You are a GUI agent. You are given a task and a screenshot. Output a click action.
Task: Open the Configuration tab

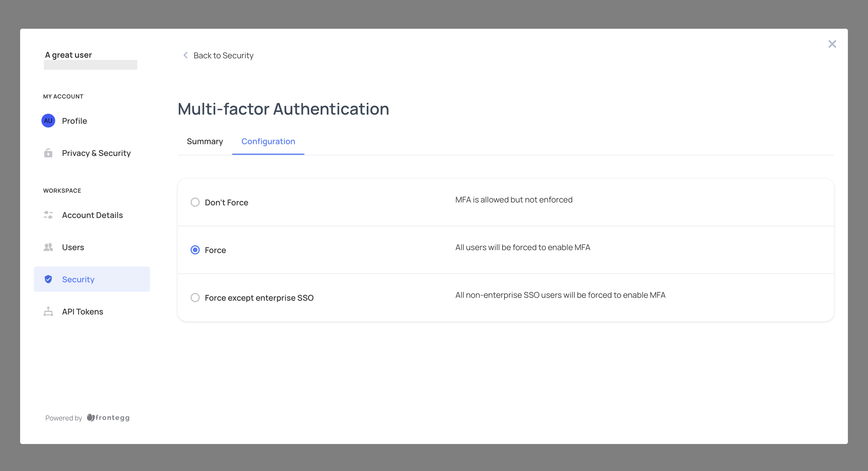point(268,141)
